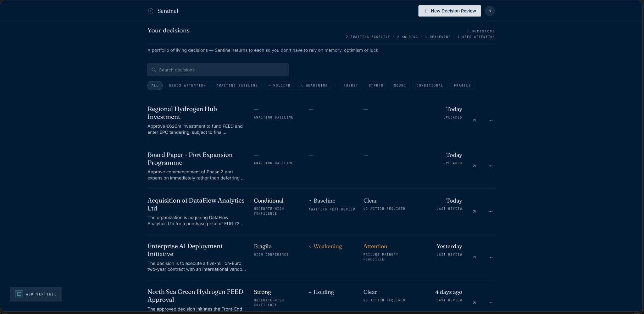
Task: Click New Decision Review button
Action: (x=449, y=11)
